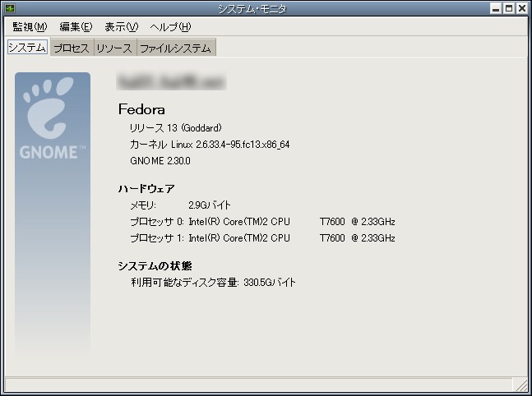Minimize the system monitor window
This screenshot has width=532, height=396.
496,8
